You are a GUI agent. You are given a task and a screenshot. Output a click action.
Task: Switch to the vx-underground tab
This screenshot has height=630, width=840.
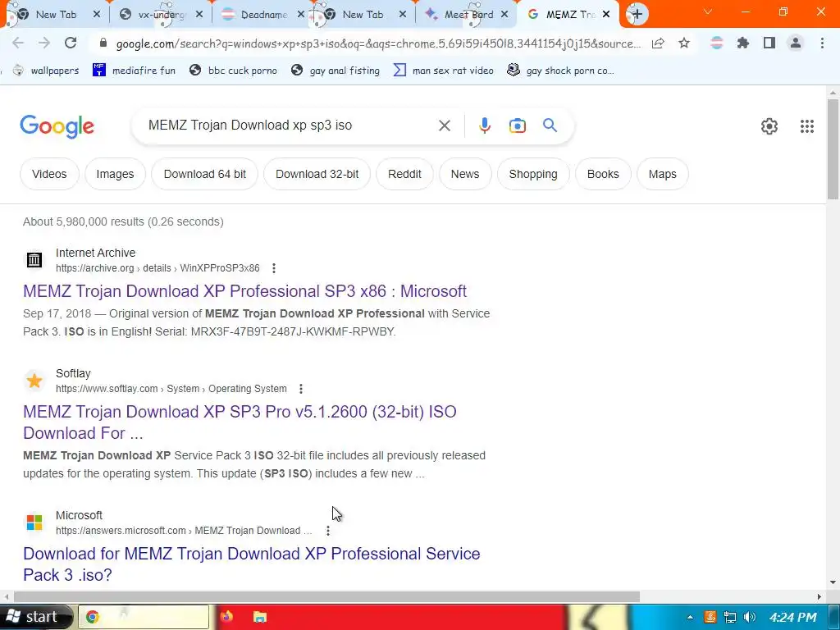point(160,15)
